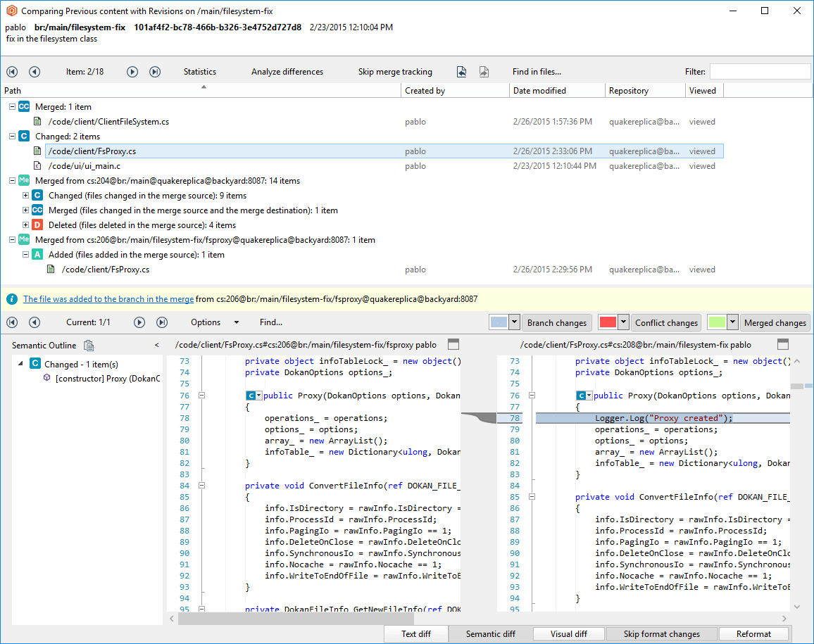Collapse the Merged from cs:204 group
The height and width of the screenshot is (644, 814).
coord(12,181)
